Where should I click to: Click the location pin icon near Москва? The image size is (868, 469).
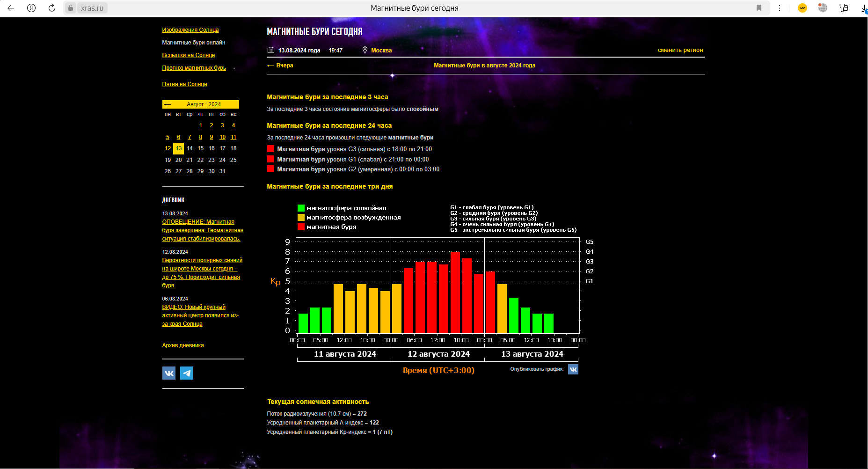pyautogui.click(x=365, y=50)
